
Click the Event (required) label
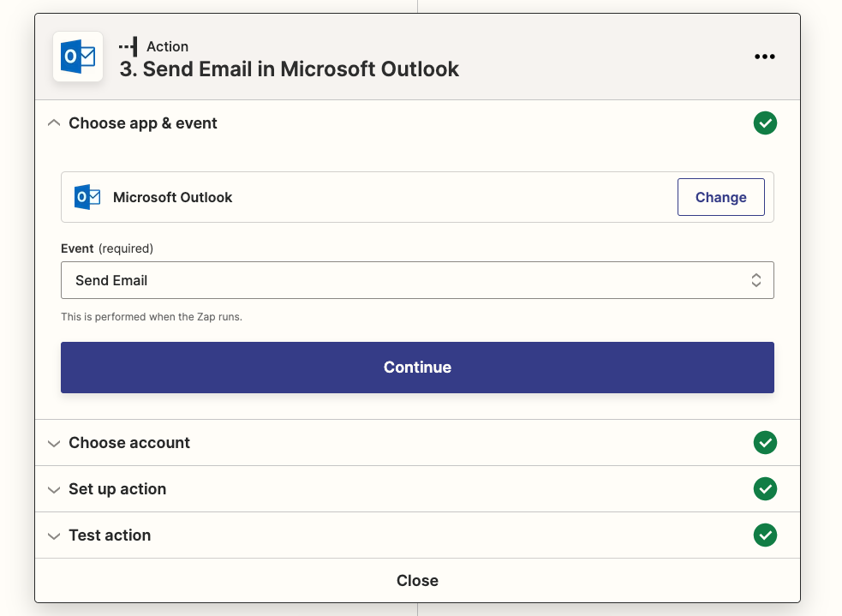tap(107, 248)
